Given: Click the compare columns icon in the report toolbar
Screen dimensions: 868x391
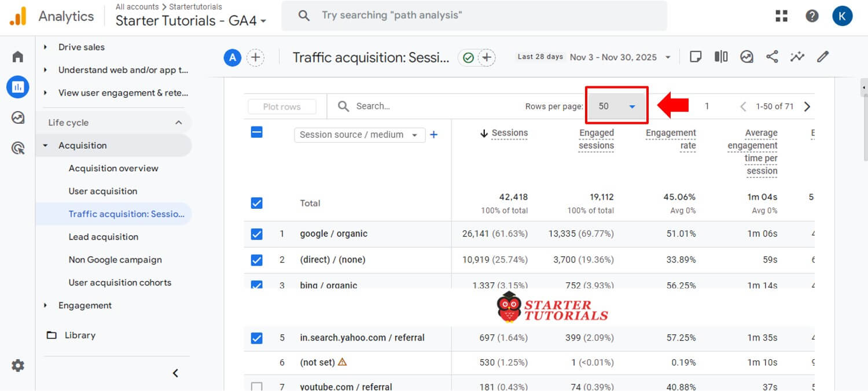Looking at the screenshot, I should tap(721, 57).
